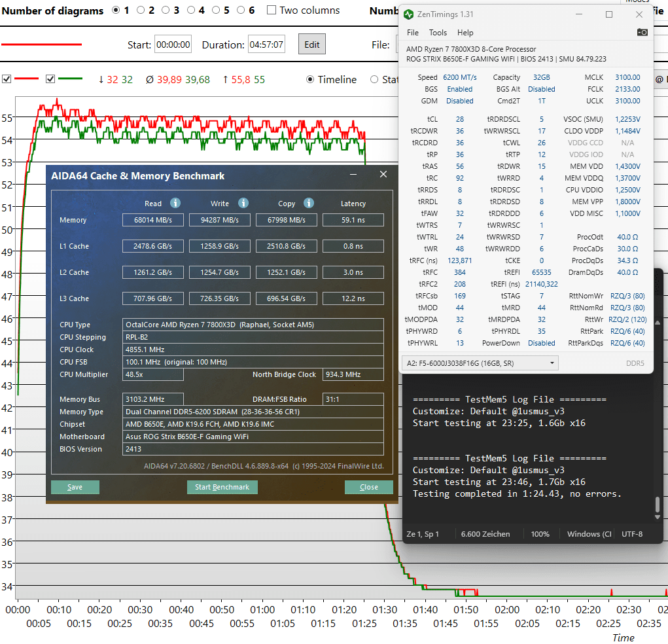Click the MEM VDD 1,4300V value
The width and height of the screenshot is (668, 644).
click(x=627, y=166)
